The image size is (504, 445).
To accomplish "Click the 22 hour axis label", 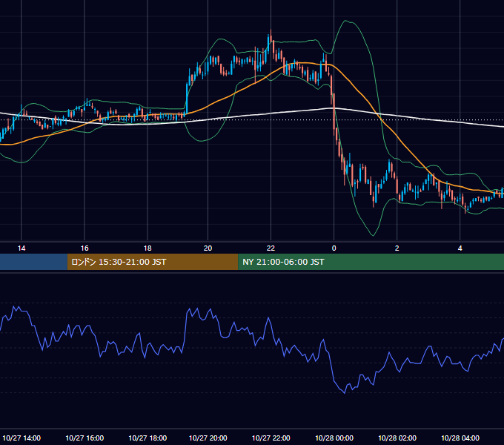I will click(x=271, y=248).
